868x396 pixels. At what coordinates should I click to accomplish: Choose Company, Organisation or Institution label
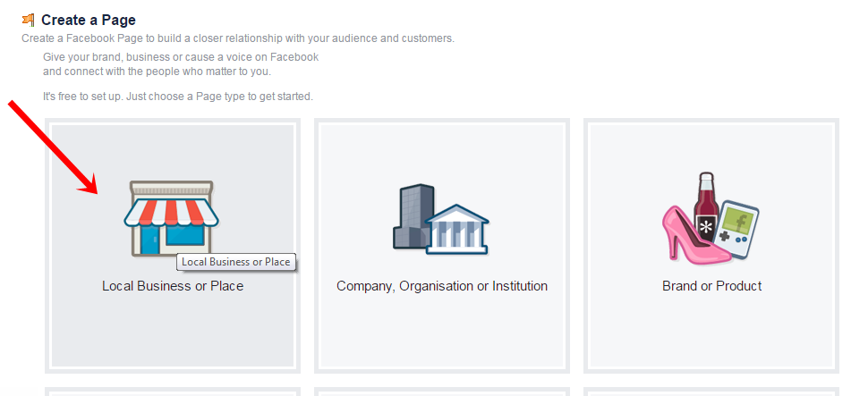pos(442,286)
